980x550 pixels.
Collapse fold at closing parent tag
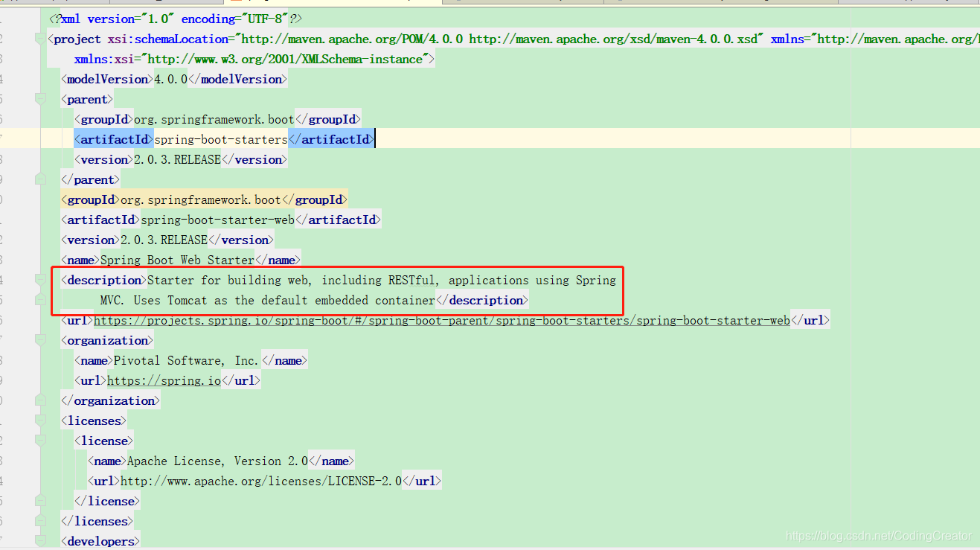(40, 179)
